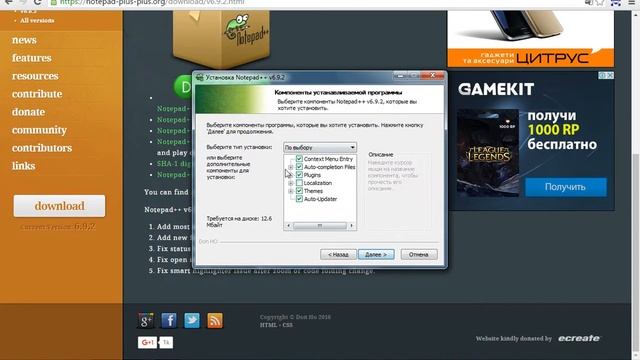Enable the Localization component checkbox

click(299, 183)
